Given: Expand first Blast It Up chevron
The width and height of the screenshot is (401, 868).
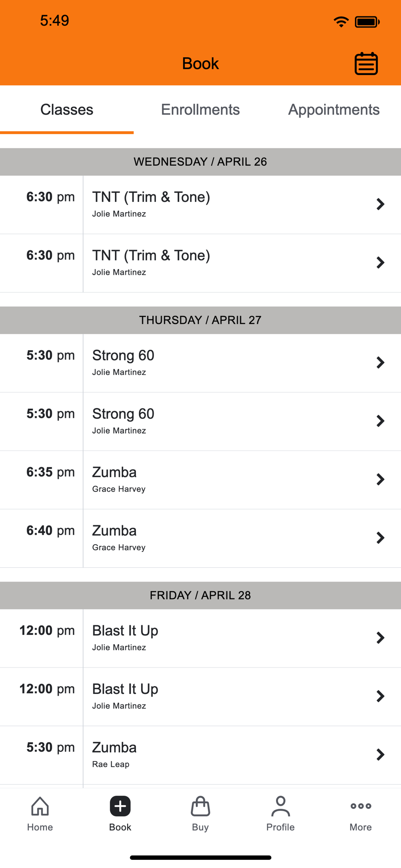Looking at the screenshot, I should (380, 638).
